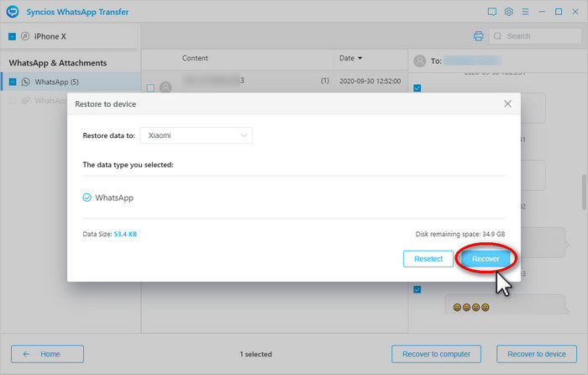This screenshot has height=375, width=588.
Task: Click the WhatsApp & Attachments heading
Action: (x=58, y=63)
